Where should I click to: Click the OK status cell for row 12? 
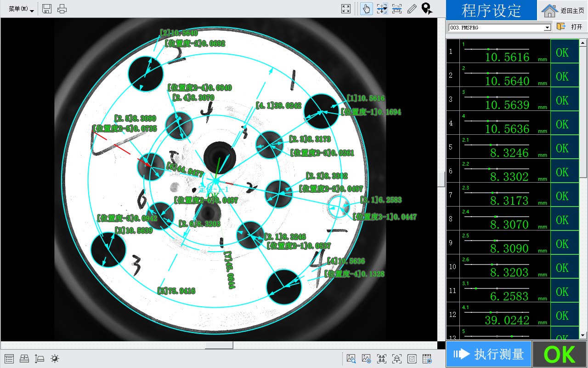click(x=565, y=314)
